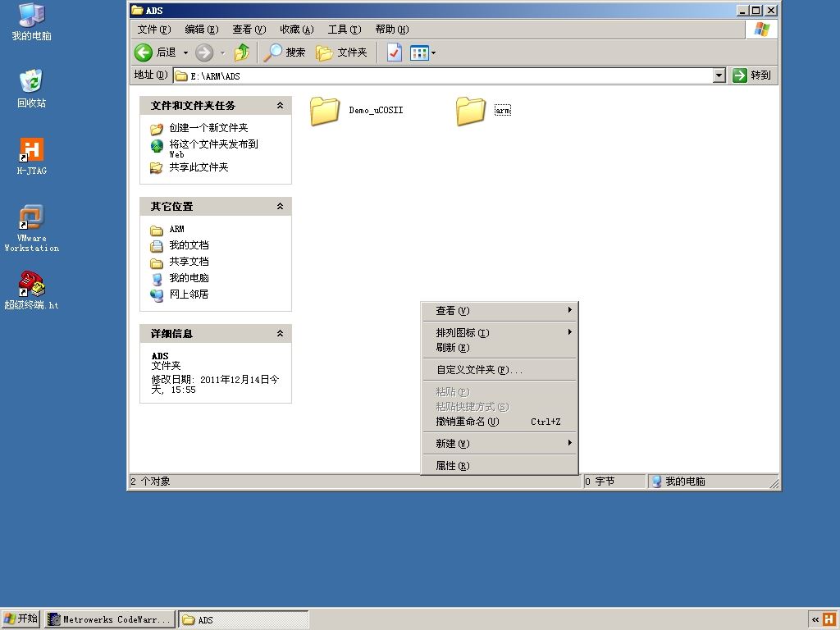The width and height of the screenshot is (840, 630).
Task: Collapse File and Folder Tasks panel
Action: [280, 106]
